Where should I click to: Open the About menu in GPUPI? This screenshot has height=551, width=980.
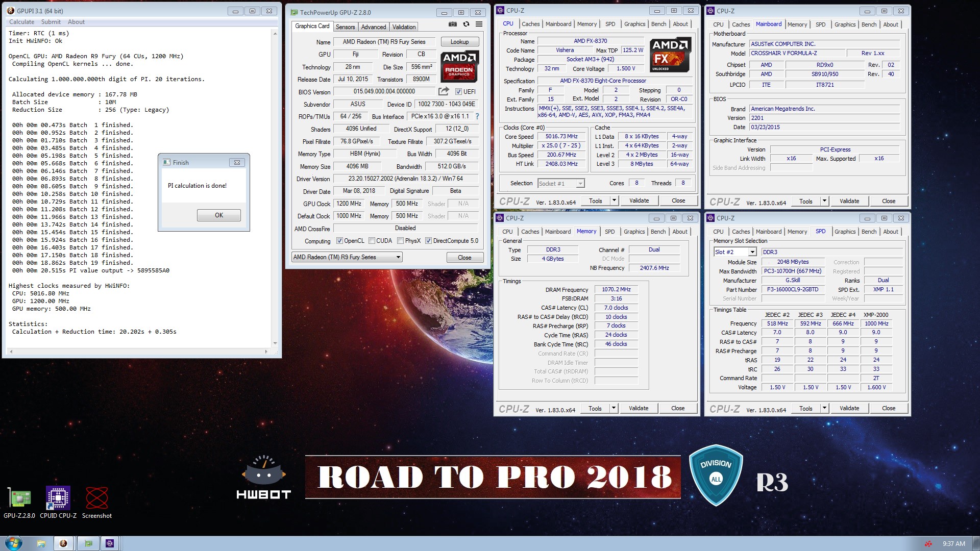(x=76, y=22)
